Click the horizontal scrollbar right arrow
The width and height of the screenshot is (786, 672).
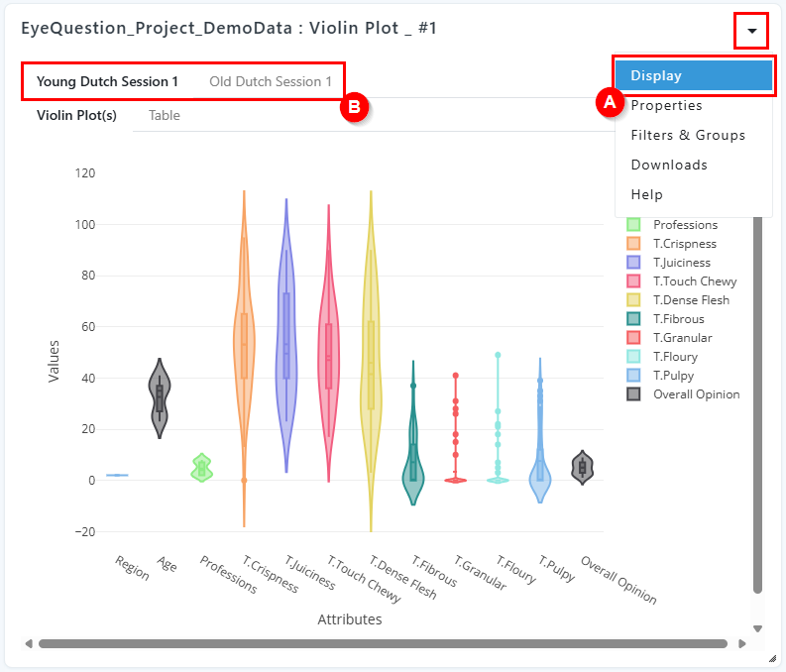(x=742, y=643)
